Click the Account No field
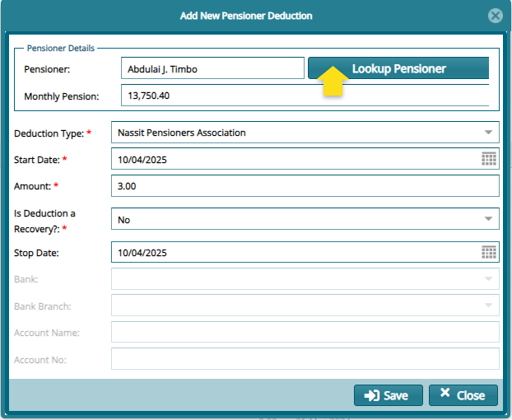Image resolution: width=512 pixels, height=420 pixels. (x=305, y=359)
